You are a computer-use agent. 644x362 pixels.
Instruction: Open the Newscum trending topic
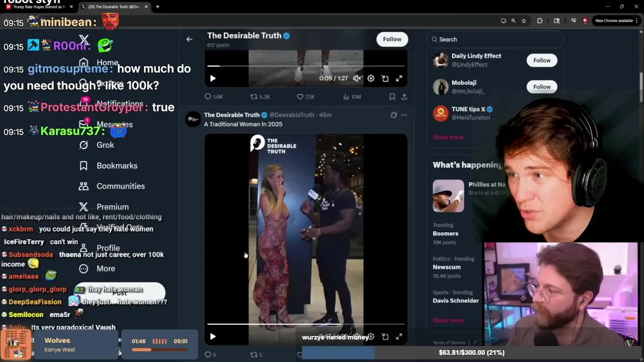pos(447,267)
